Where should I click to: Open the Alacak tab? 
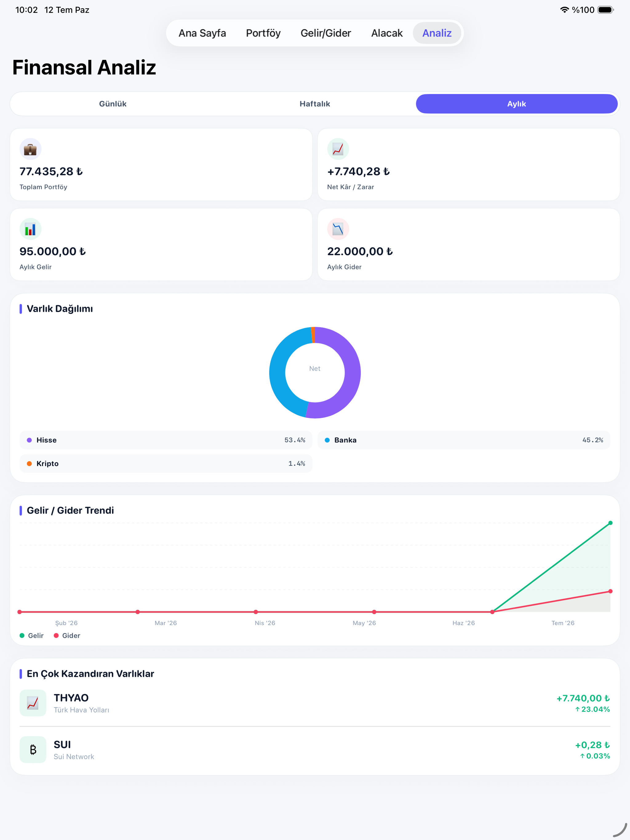[x=386, y=33]
